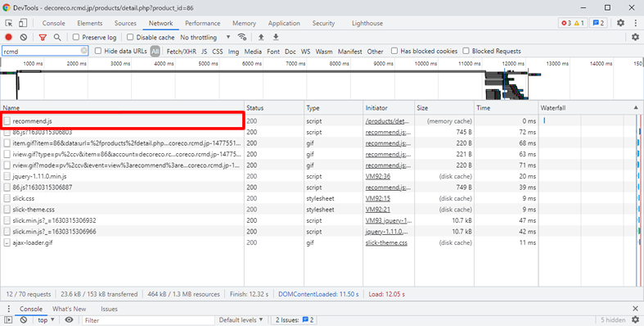Filter requests by Img type
Screen dimensions: 644x326
(x=233, y=52)
